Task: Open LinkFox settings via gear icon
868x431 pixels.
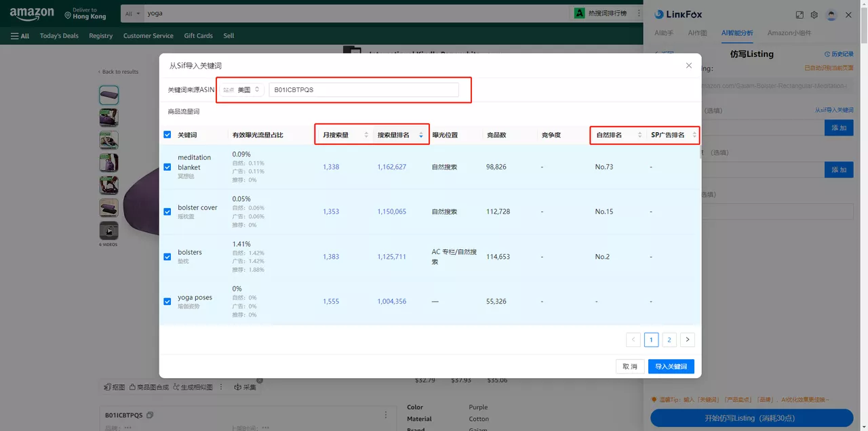Action: 814,14
